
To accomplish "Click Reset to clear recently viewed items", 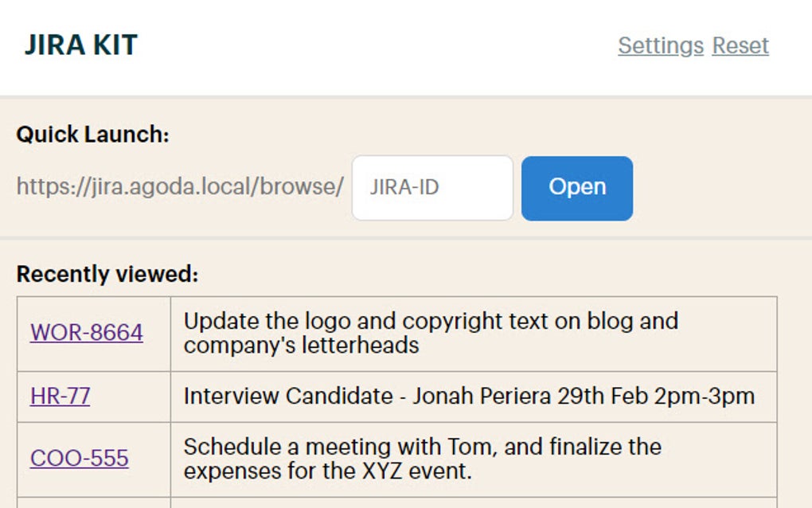I will coord(740,46).
